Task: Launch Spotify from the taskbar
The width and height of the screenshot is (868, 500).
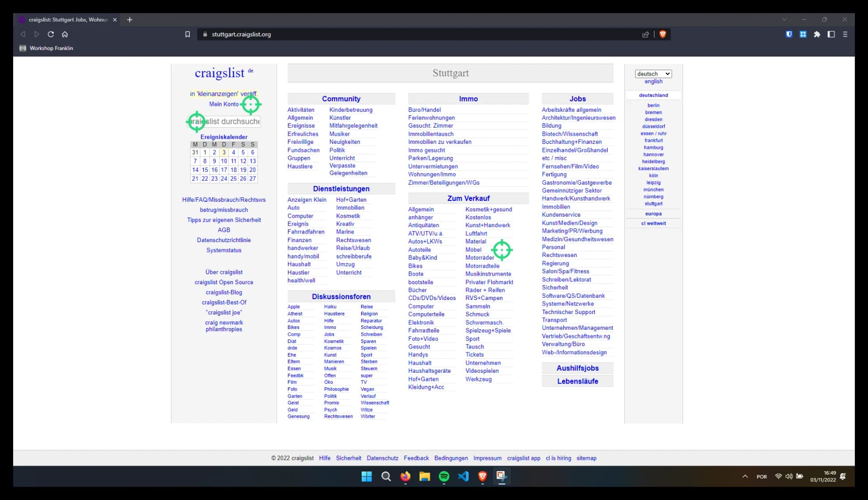Action: tap(444, 476)
